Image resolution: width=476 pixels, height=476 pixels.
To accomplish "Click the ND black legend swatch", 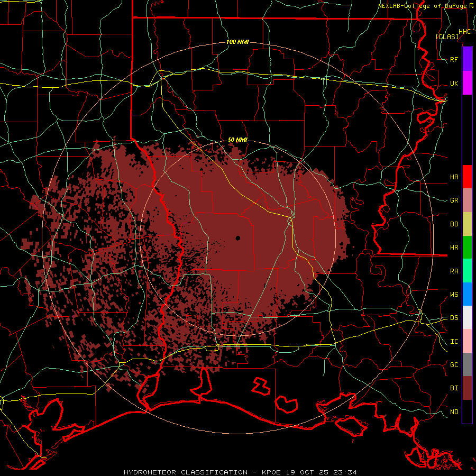I will (x=467, y=411).
